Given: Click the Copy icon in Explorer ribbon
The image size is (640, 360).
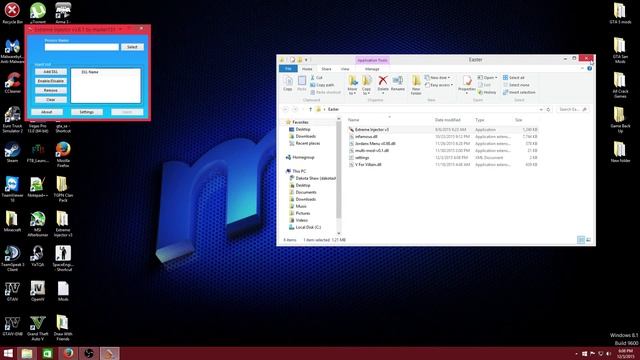Looking at the screenshot, I should point(288,81).
